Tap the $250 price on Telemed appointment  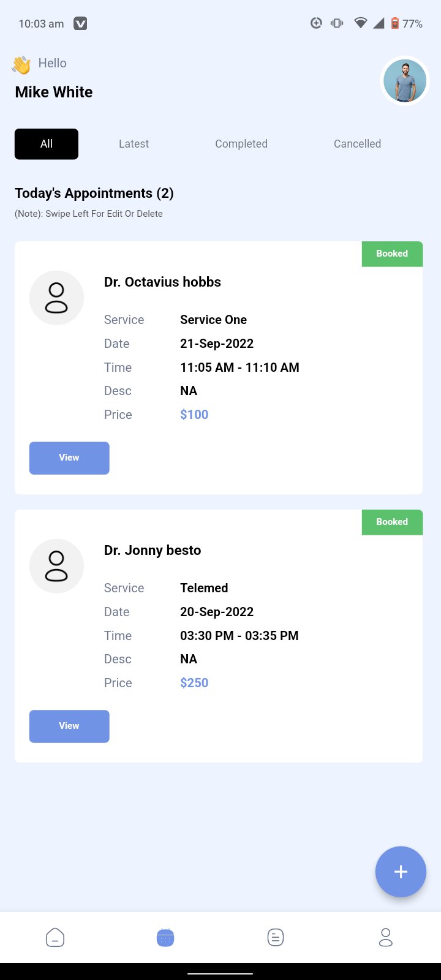click(194, 683)
